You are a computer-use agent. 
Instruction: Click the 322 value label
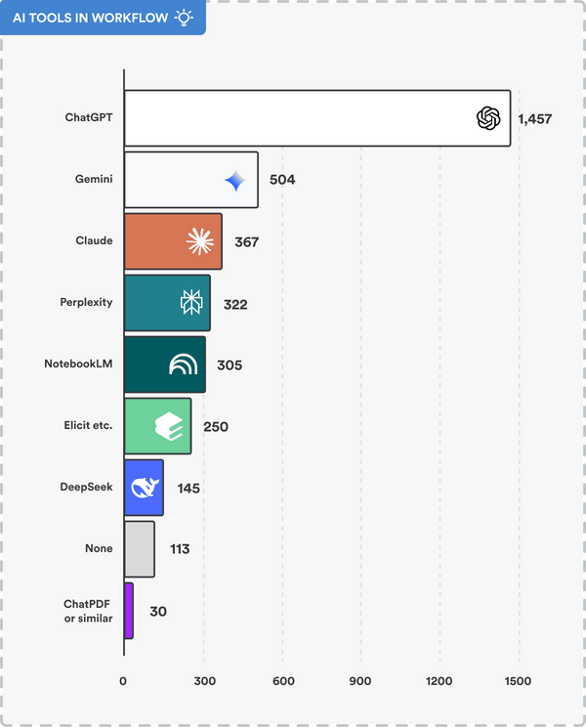click(235, 305)
